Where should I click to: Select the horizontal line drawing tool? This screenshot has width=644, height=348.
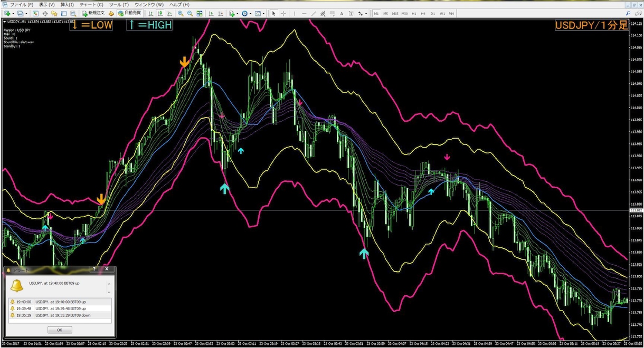(304, 13)
